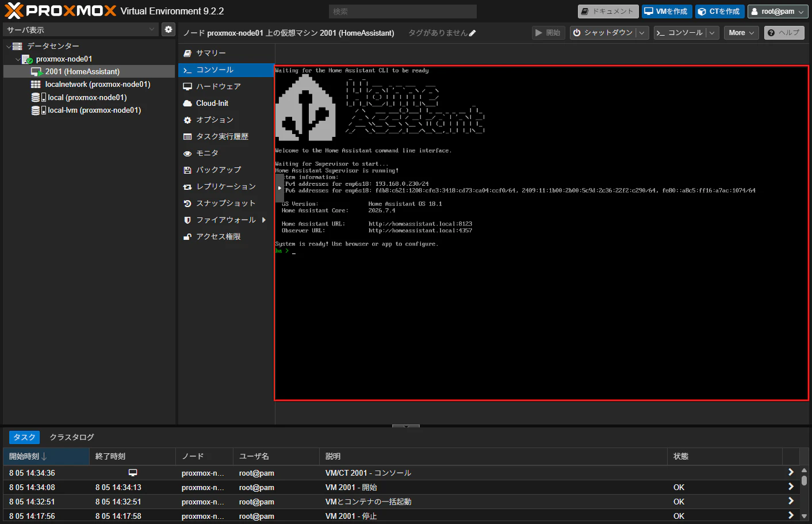
Task: Expand the VMとコンテナの一括起動 task row
Action: pyautogui.click(x=791, y=501)
